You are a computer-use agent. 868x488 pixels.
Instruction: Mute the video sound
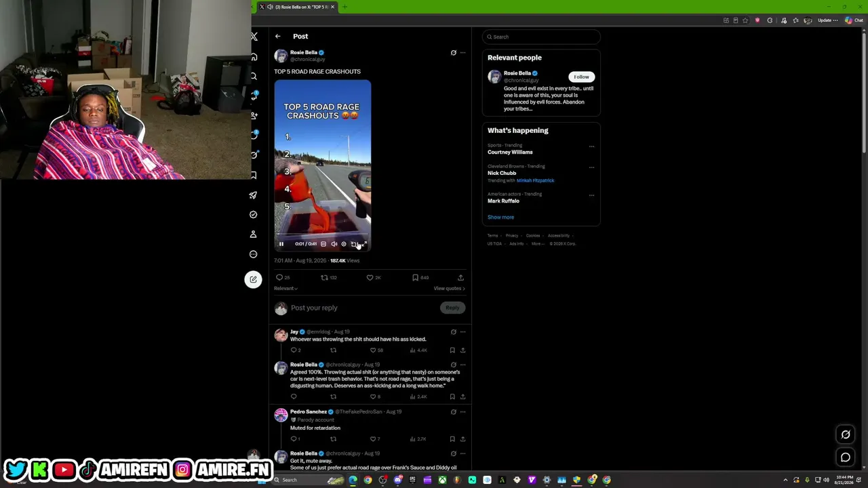[334, 244]
